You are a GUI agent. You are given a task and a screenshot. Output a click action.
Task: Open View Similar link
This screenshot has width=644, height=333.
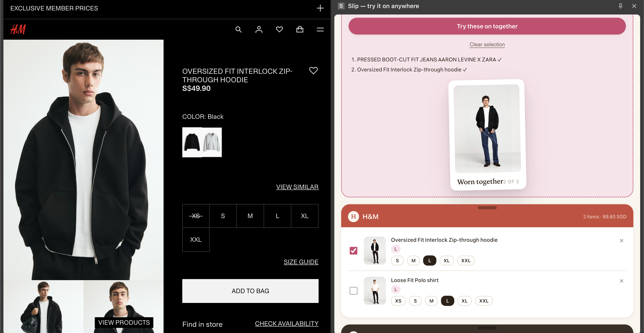[x=297, y=187]
